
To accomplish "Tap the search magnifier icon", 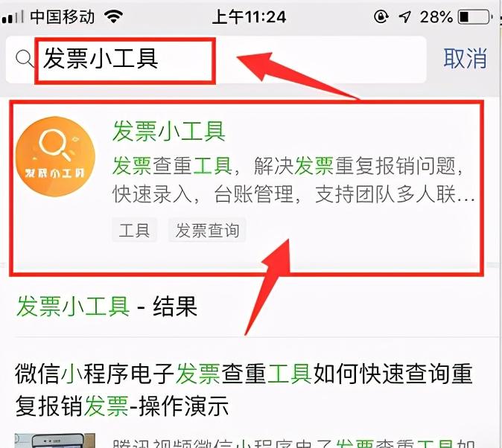I will (x=25, y=59).
